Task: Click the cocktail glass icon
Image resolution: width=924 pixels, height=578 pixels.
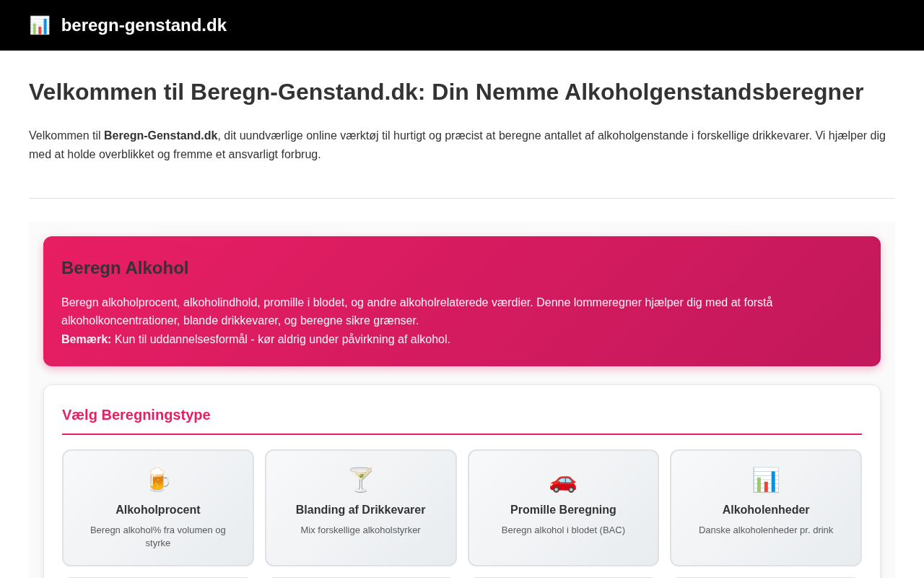Action: (361, 480)
